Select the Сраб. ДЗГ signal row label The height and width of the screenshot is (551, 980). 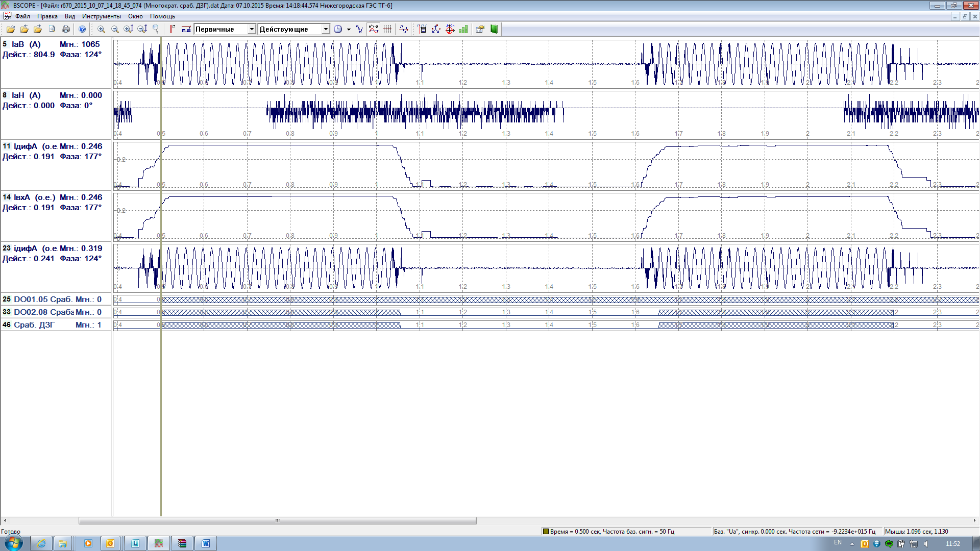click(34, 325)
